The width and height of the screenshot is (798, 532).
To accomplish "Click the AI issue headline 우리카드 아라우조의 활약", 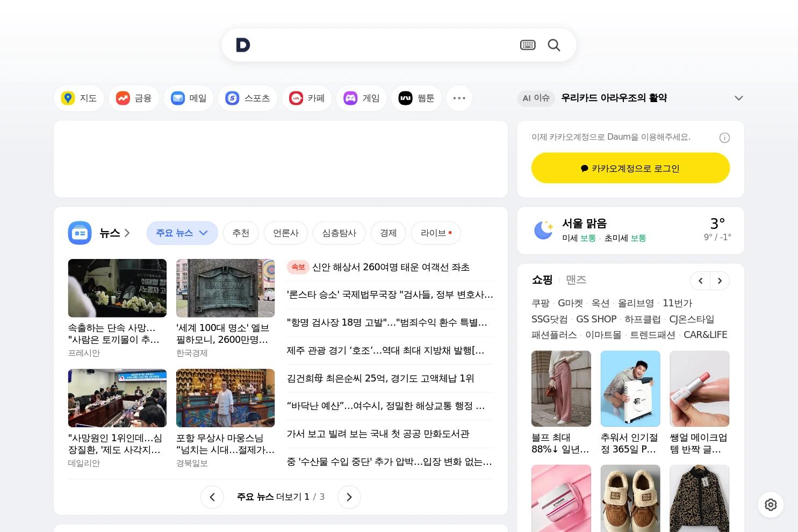I will [x=614, y=98].
